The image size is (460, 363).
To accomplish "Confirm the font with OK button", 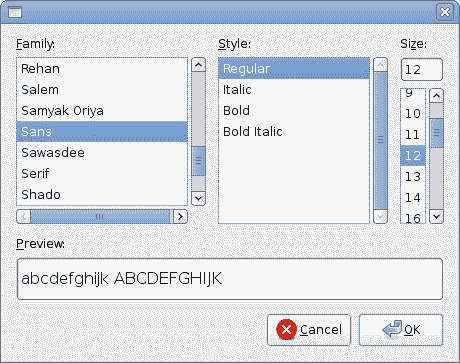I will coord(401,330).
